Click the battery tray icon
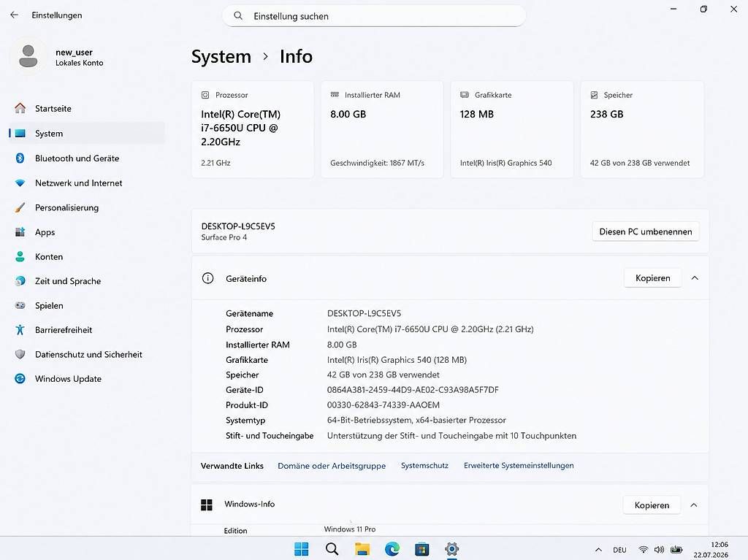The height and width of the screenshot is (560, 748). (676, 550)
